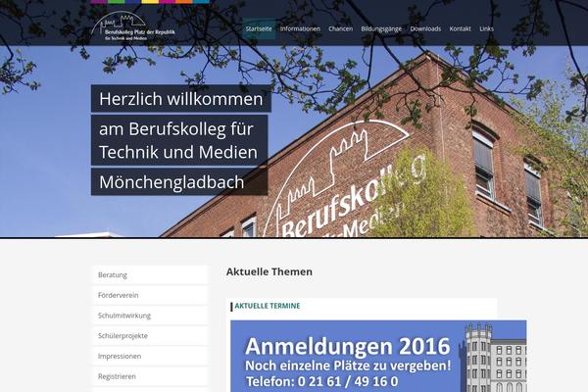Open the Schulmitwirkung sidebar link
This screenshot has height=392, width=588.
pyautogui.click(x=150, y=316)
